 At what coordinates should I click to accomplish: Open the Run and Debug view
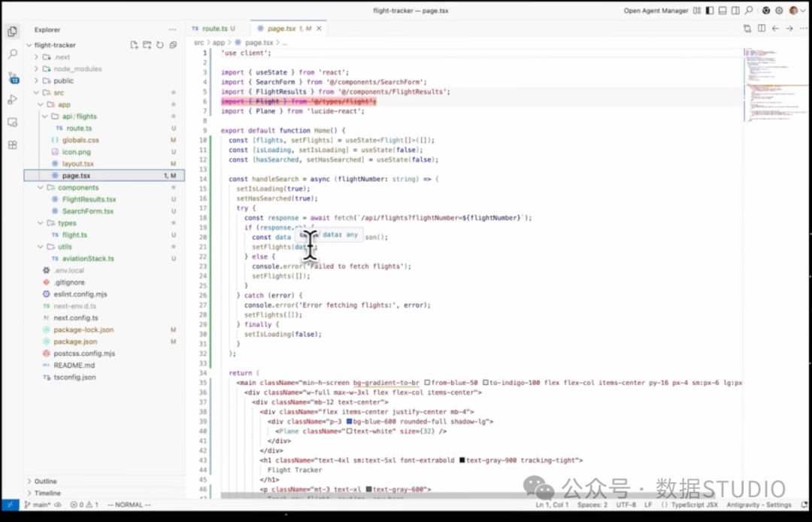click(x=13, y=99)
